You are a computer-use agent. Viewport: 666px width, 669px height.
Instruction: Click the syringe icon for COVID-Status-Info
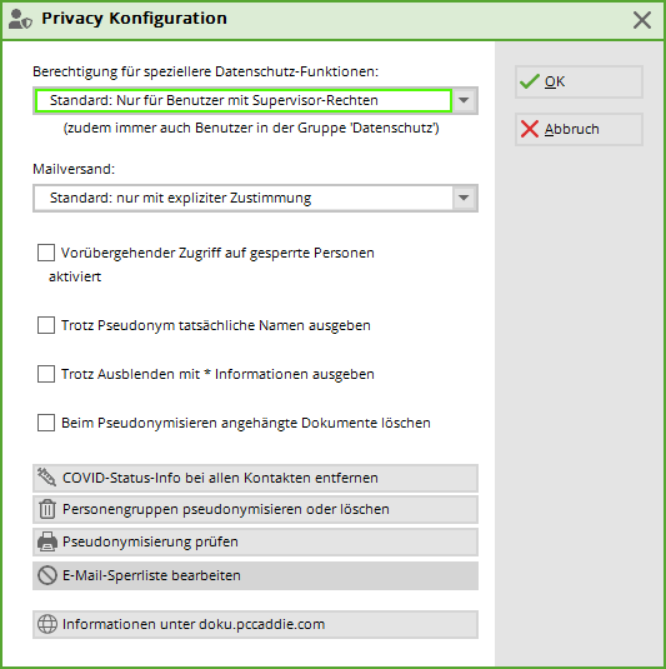[x=47, y=478]
